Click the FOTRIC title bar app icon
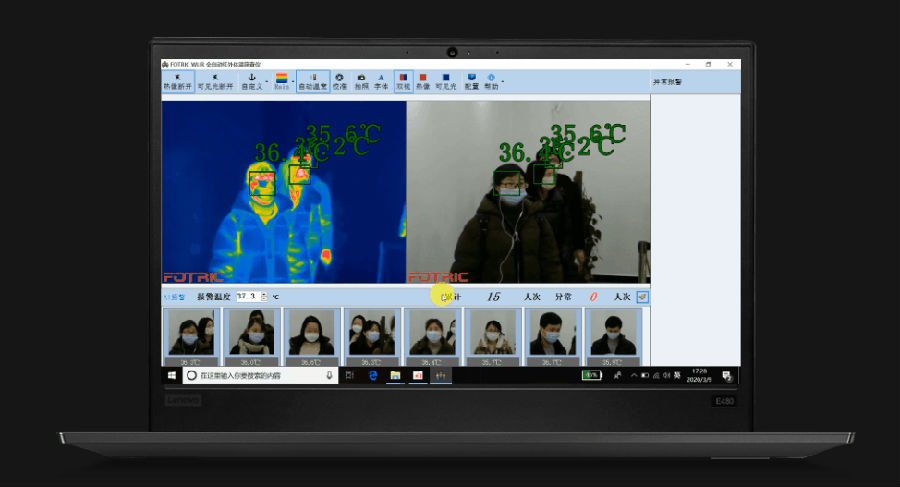The image size is (900, 487). click(x=165, y=64)
